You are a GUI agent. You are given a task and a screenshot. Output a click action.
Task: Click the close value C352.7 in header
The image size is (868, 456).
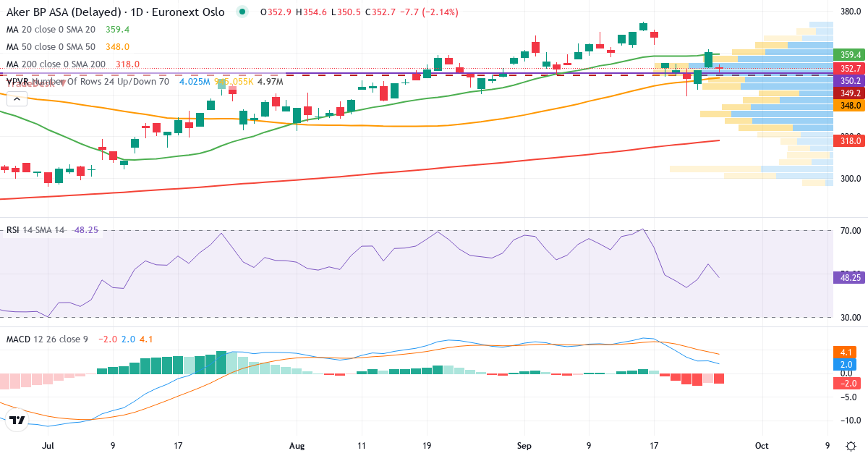tap(382, 12)
